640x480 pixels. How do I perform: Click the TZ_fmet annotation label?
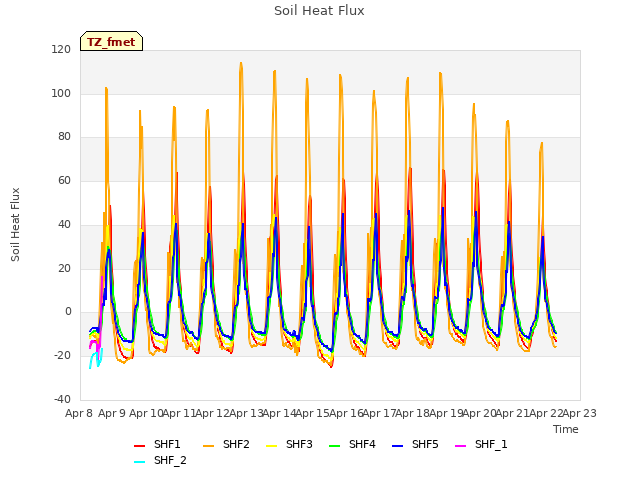tap(111, 42)
